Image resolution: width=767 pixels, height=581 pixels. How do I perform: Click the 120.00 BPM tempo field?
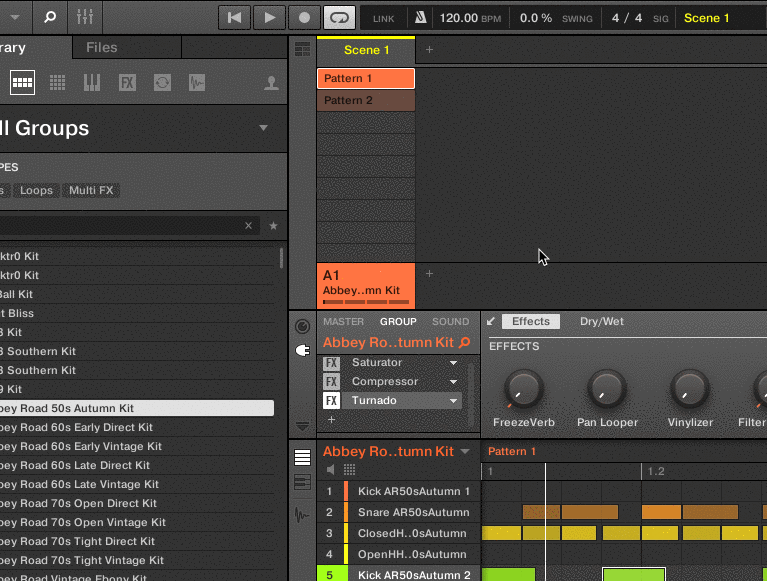[470, 18]
